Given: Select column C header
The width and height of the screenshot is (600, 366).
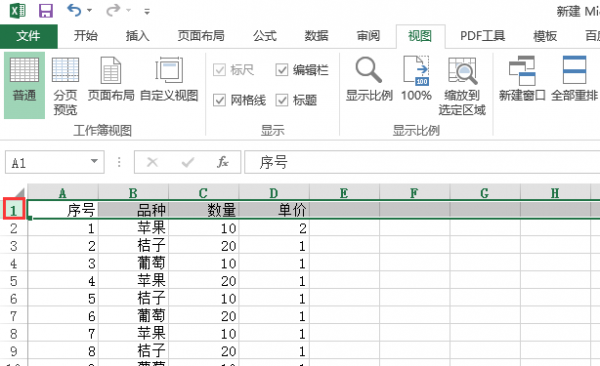Looking at the screenshot, I should tap(204, 193).
